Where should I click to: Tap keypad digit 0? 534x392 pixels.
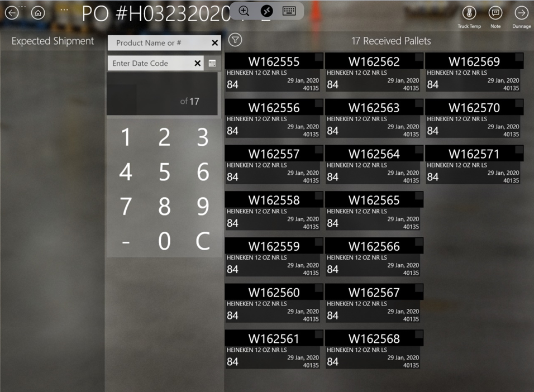coord(164,241)
